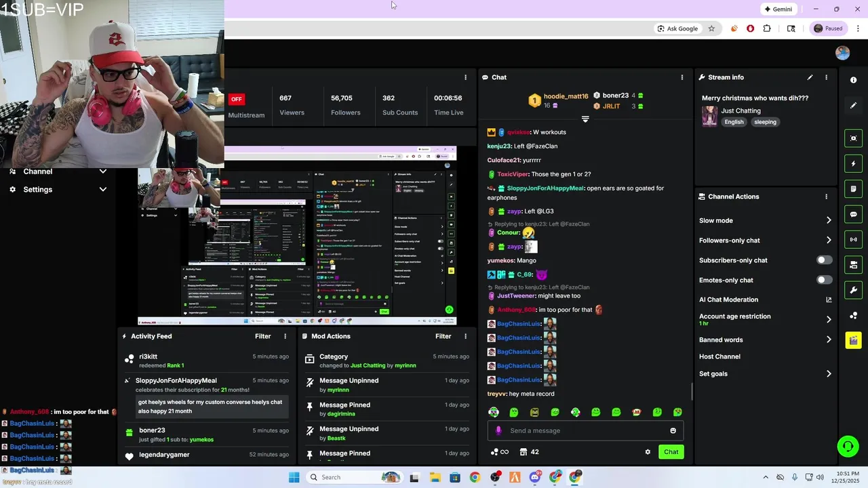The height and width of the screenshot is (488, 868).
Task: Click Ask Google button in address bar
Action: tap(677, 28)
